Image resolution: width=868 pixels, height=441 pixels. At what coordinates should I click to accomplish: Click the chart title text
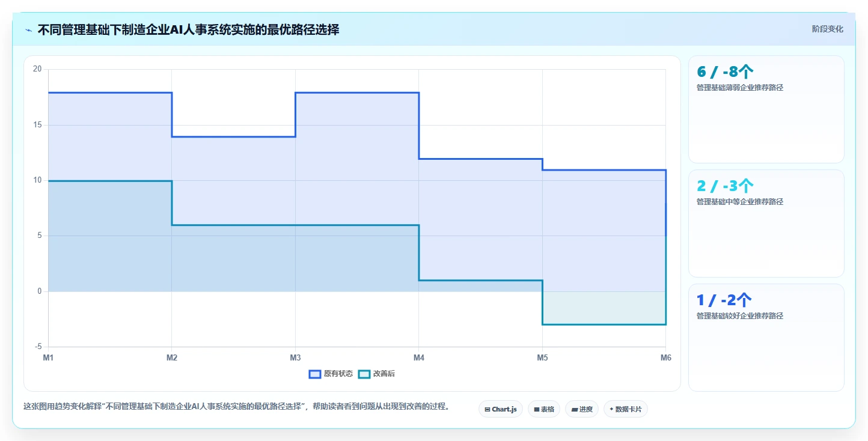pos(188,29)
